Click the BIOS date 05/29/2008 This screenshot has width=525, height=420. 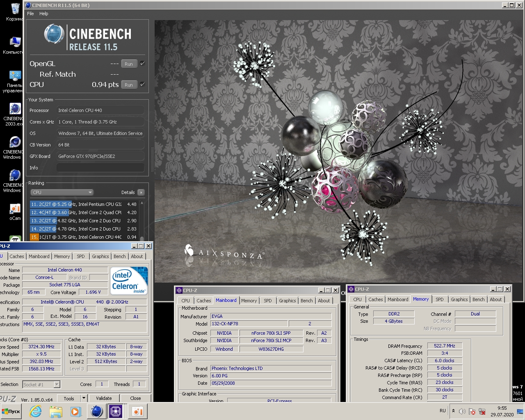point(271,383)
